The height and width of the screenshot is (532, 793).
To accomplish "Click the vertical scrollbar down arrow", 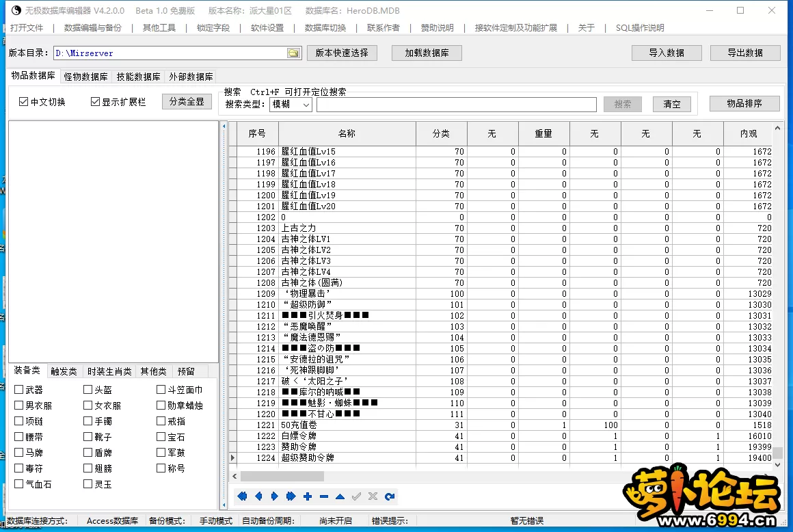I will 778,465.
